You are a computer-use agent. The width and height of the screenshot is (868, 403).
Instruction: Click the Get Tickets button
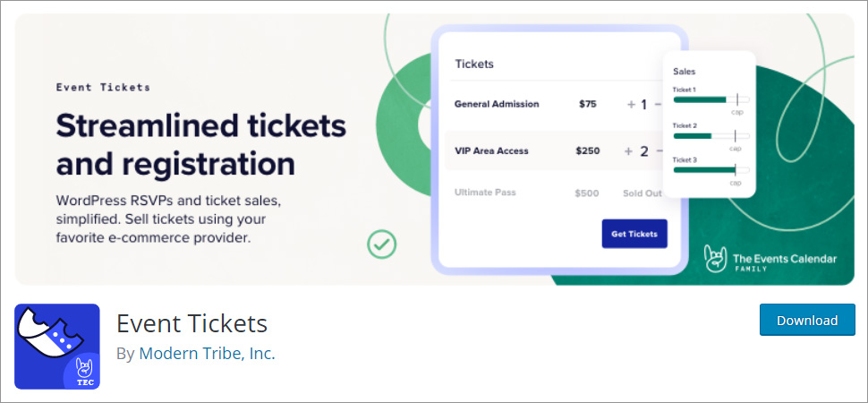tap(634, 234)
